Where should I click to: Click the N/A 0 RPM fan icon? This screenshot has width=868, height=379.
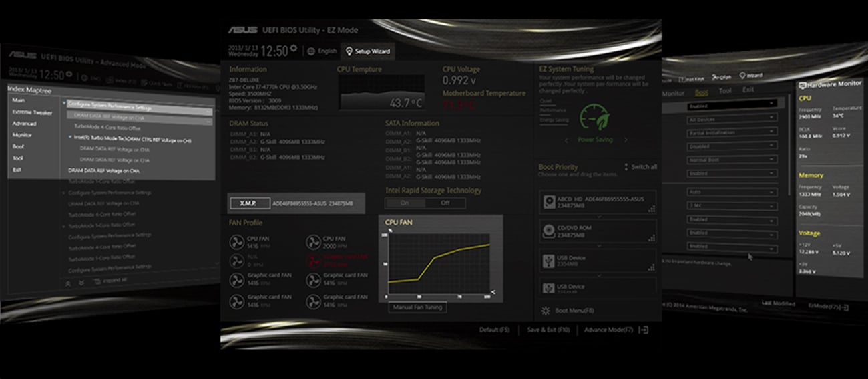click(236, 261)
